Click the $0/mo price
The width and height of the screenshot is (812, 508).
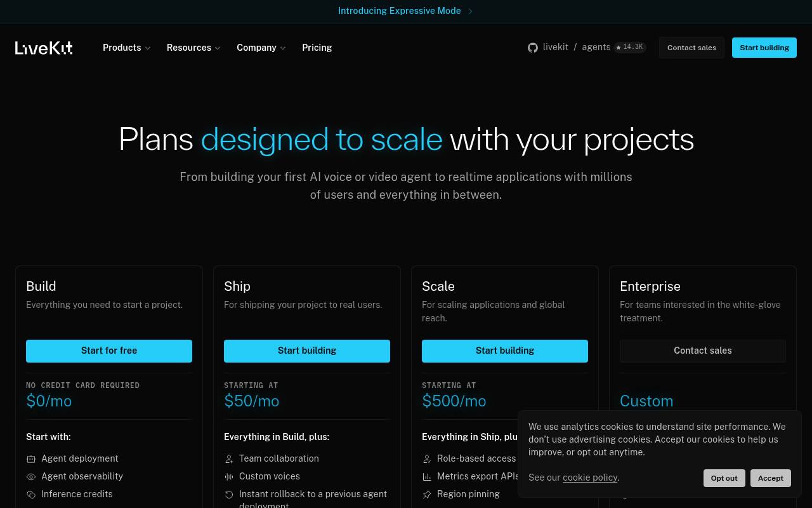[x=49, y=401]
